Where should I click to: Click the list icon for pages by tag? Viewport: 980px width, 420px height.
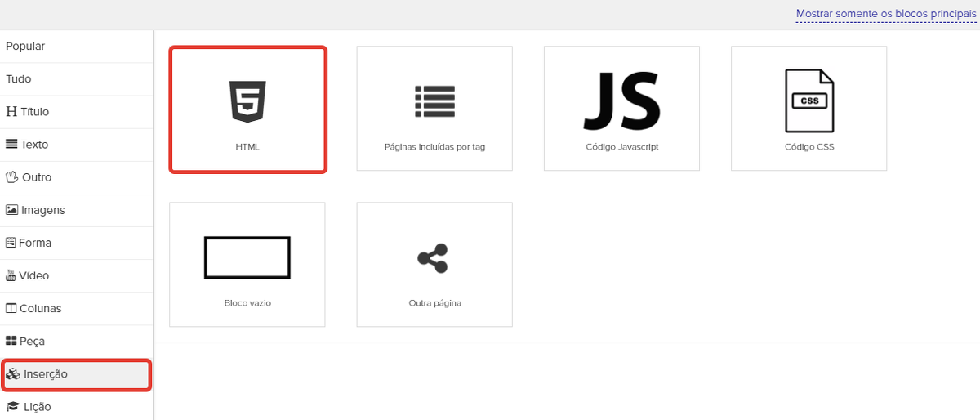(434, 102)
